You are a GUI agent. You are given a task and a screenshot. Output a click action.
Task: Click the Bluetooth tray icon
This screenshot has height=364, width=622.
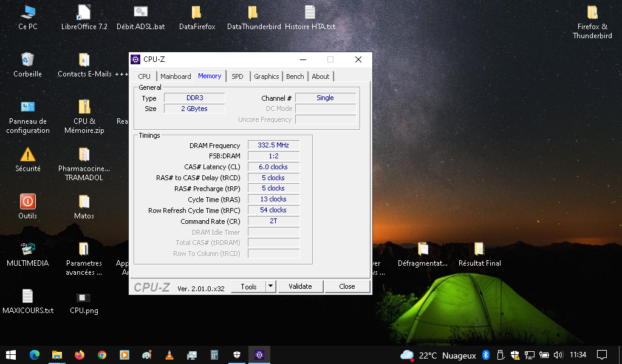[485, 355]
